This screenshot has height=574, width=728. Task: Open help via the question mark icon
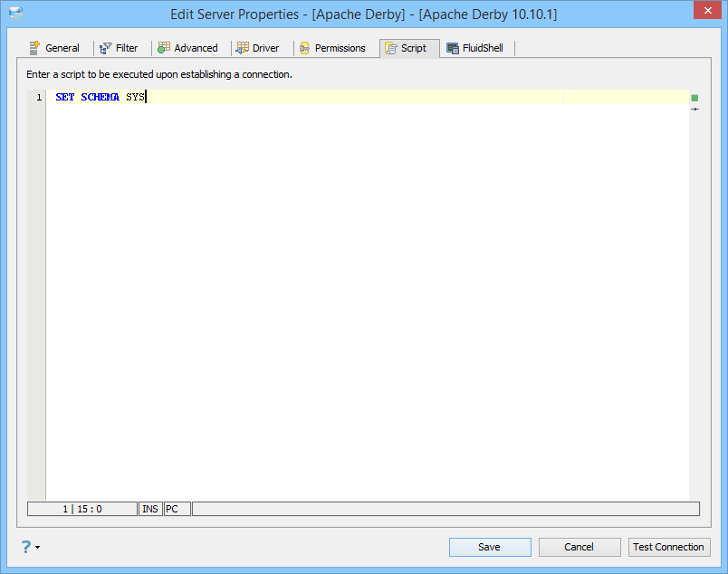[26, 547]
